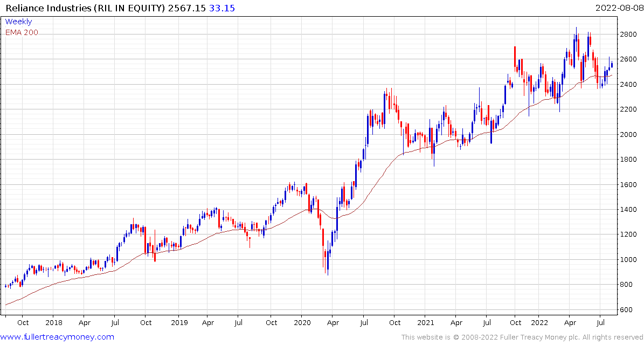Click the copyright notice 'Fuller Treacy Money plc'
The height and width of the screenshot is (345, 644).
(x=538, y=337)
